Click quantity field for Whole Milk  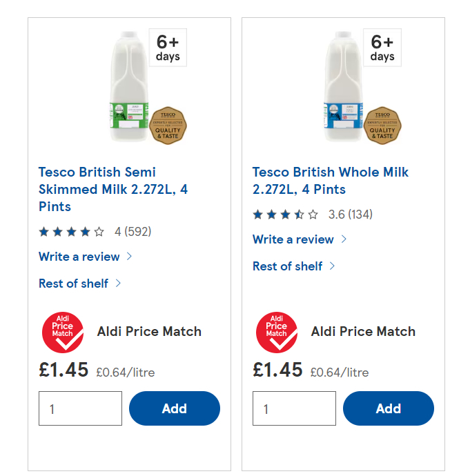294,408
